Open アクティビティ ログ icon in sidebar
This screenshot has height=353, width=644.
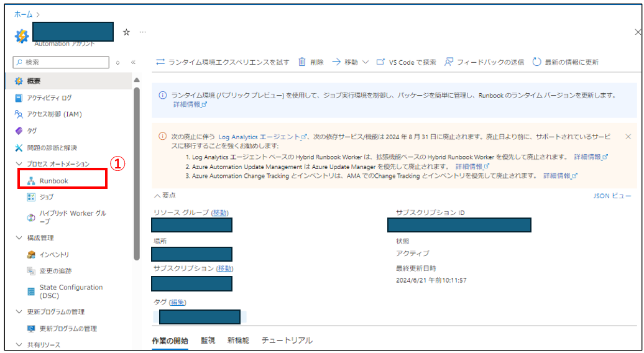click(x=19, y=98)
